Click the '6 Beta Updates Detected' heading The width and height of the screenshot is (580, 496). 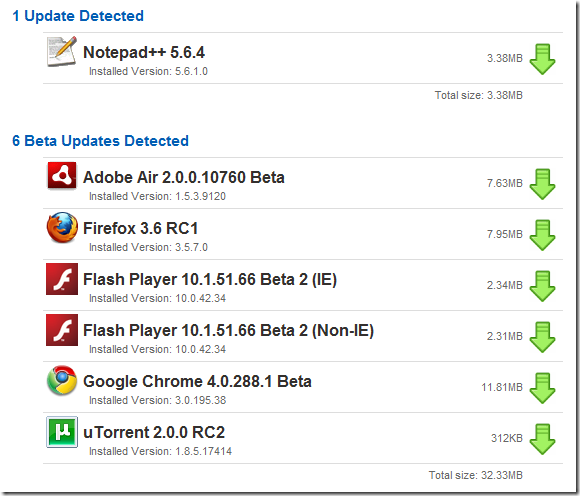pos(100,141)
